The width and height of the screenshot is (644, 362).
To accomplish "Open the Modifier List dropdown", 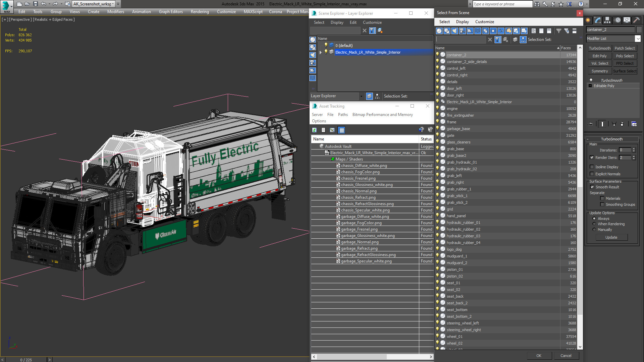I will [x=638, y=39].
